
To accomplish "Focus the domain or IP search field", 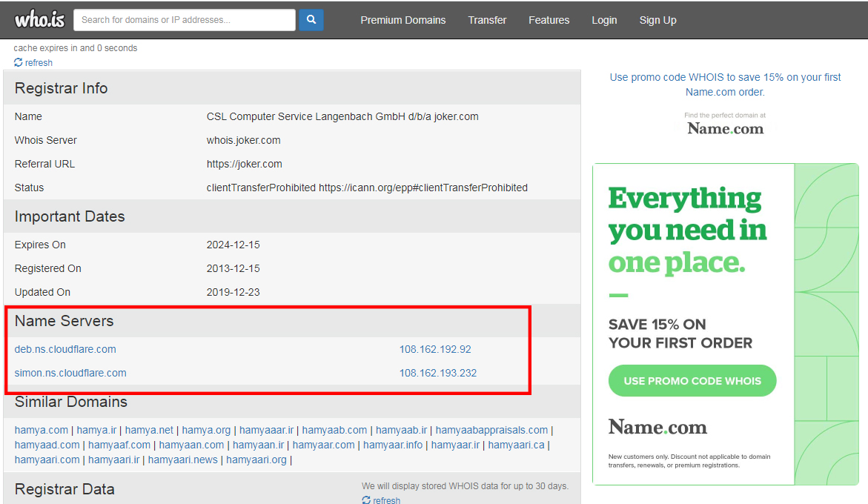I will [x=185, y=20].
